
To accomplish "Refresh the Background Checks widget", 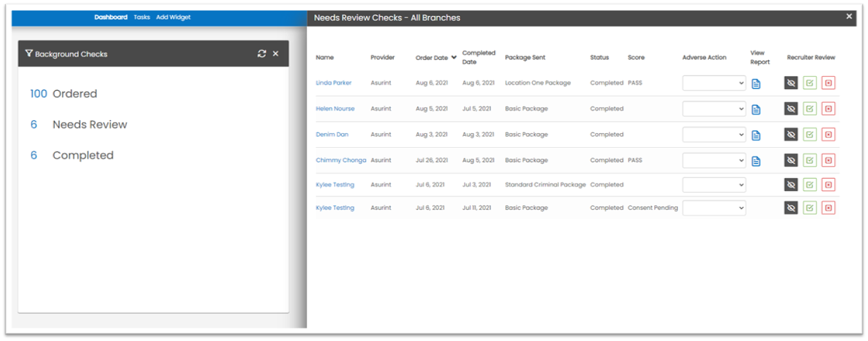I will pos(262,54).
